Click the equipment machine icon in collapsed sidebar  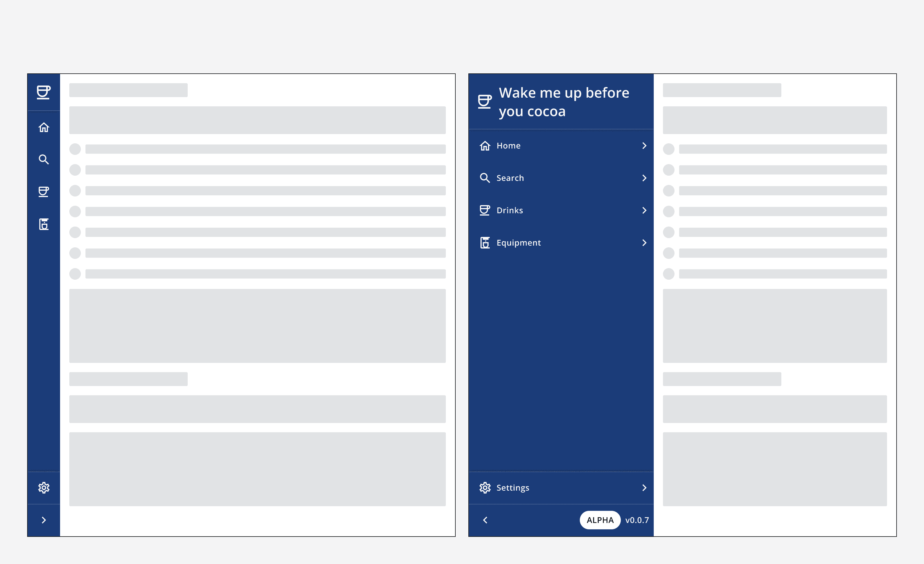pyautogui.click(x=44, y=225)
